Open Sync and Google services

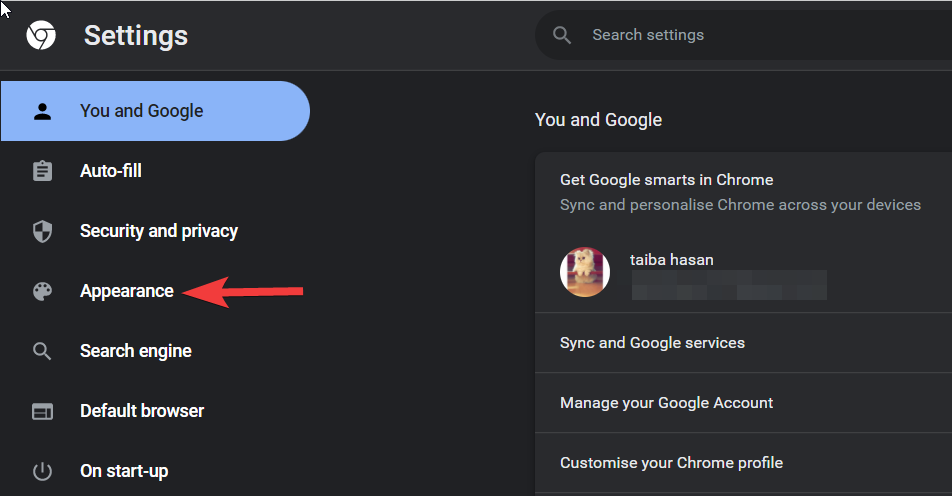652,343
